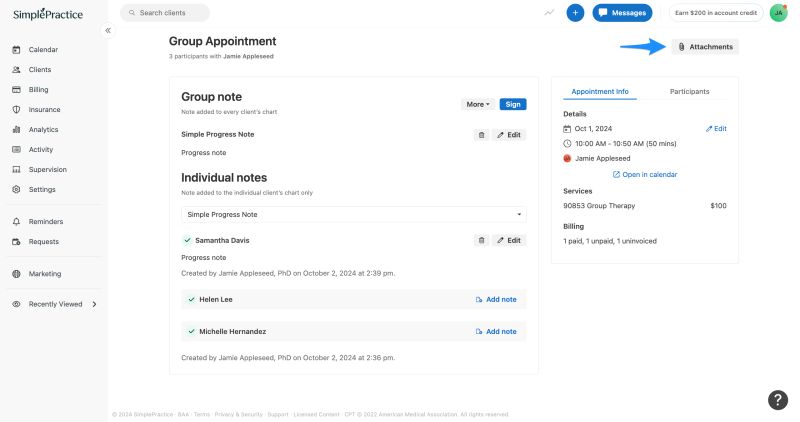Screen dimensions: 800x422
Task: Switch to the Participants tab
Action: pyautogui.click(x=689, y=91)
